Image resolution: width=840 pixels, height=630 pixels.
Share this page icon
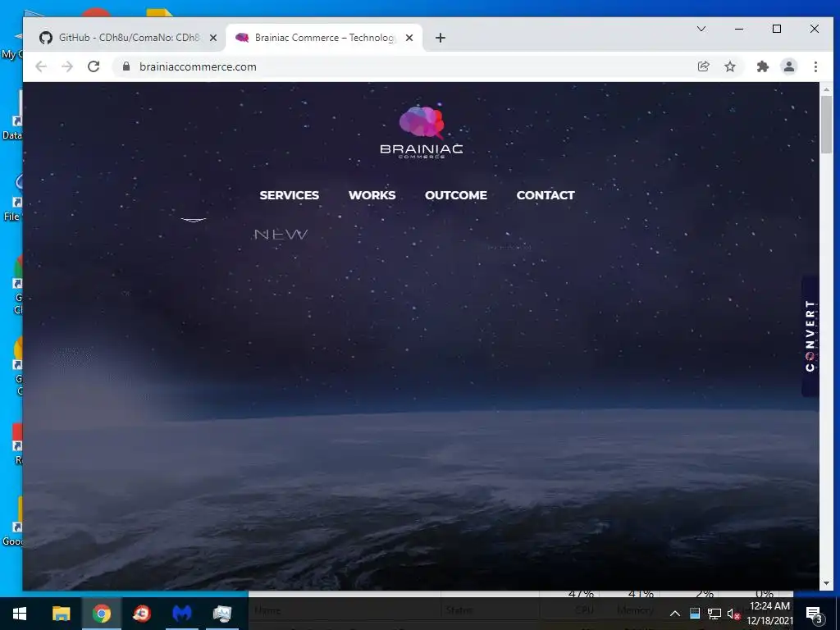703,66
